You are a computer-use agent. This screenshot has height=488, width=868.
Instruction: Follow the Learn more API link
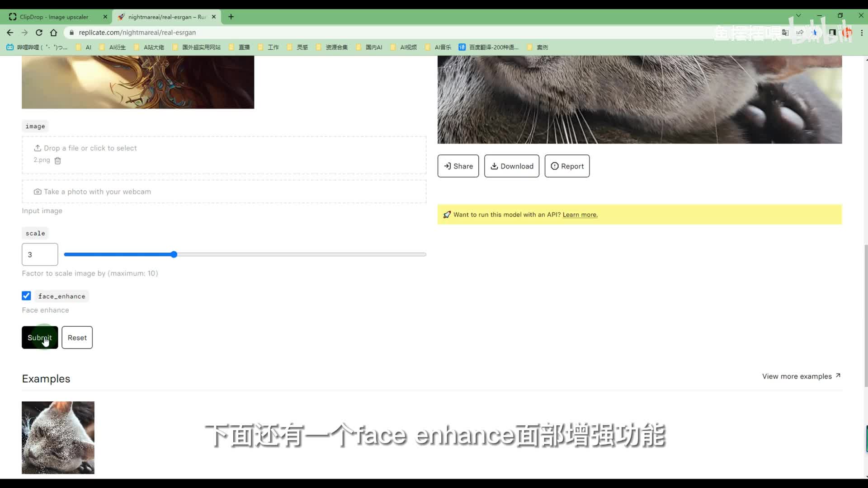(580, 215)
